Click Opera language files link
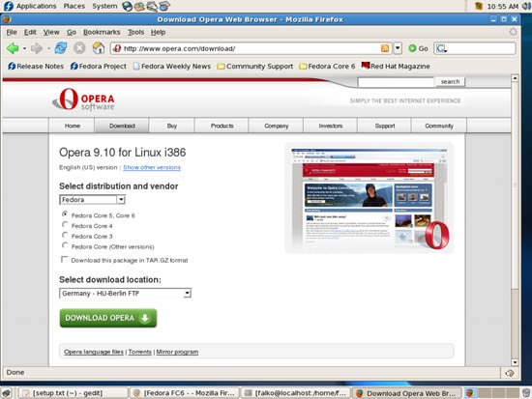 tap(94, 352)
